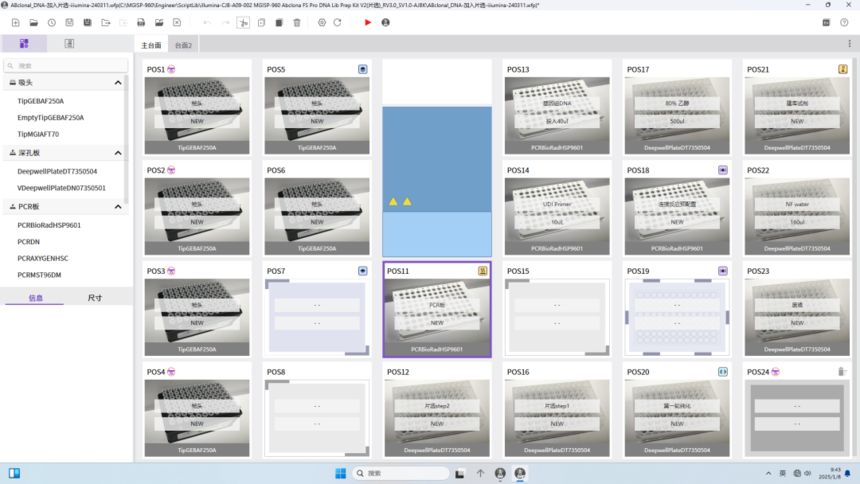Click the Paste clipboard icon
860x484 pixels.
(x=279, y=22)
